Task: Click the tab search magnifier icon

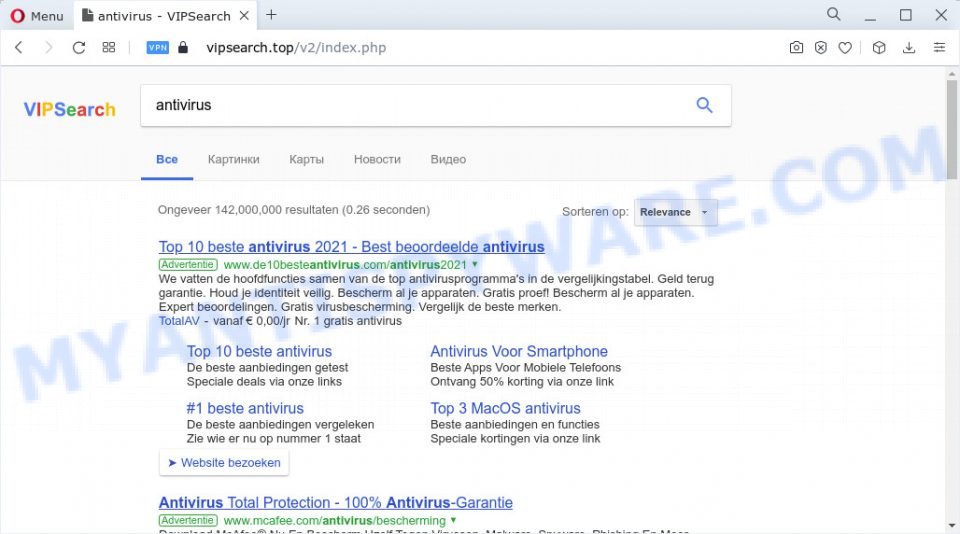Action: click(x=833, y=14)
